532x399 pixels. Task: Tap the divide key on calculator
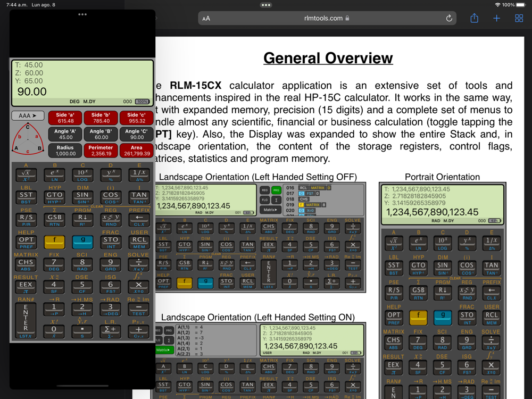[139, 264]
